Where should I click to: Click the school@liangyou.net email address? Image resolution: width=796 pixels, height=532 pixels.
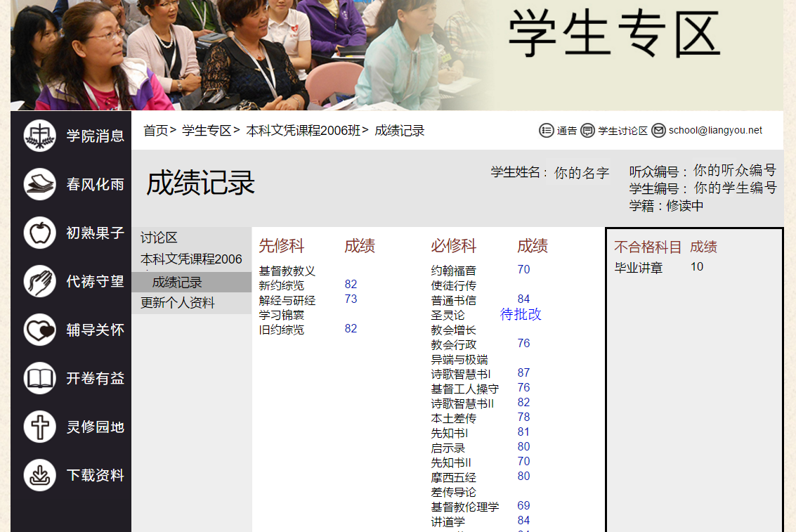point(715,131)
